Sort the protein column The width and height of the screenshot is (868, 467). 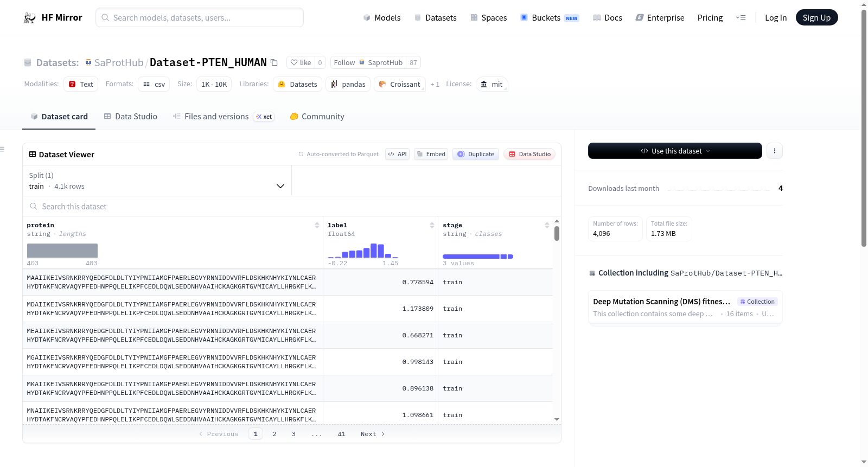pyautogui.click(x=317, y=225)
